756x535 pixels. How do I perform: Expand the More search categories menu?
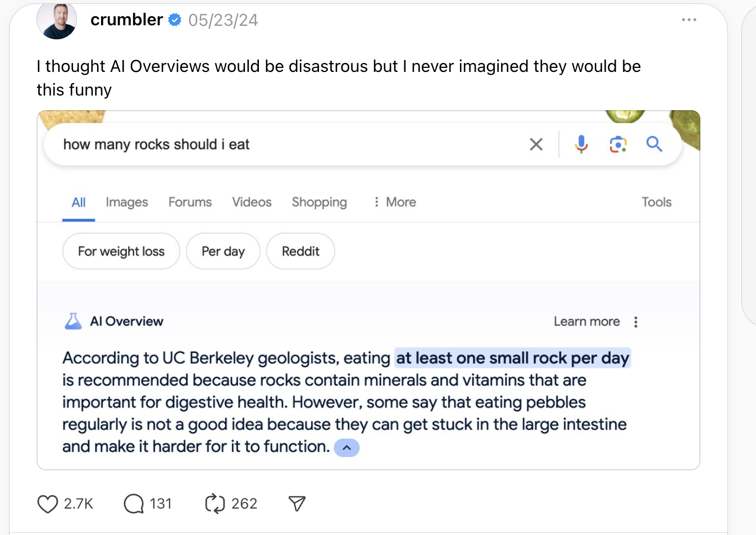395,202
